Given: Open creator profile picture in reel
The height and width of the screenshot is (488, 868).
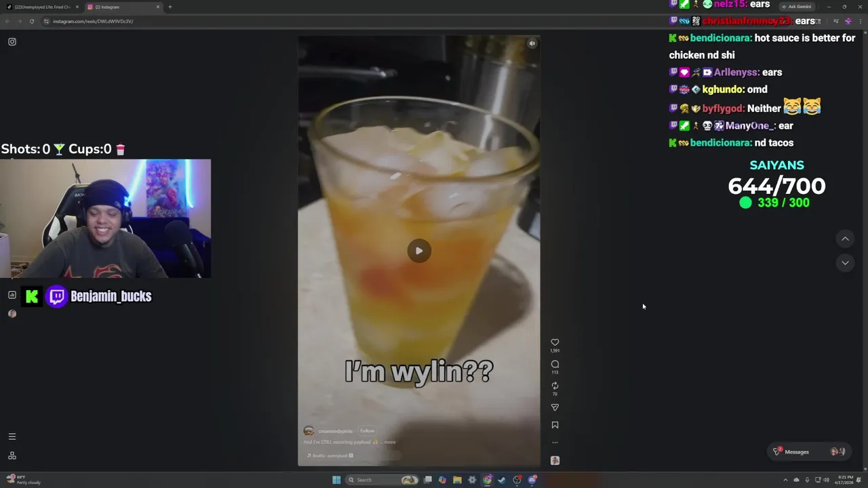Looking at the screenshot, I should coord(309,431).
